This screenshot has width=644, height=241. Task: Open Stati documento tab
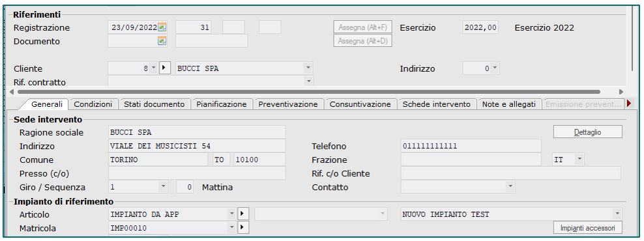(x=154, y=104)
